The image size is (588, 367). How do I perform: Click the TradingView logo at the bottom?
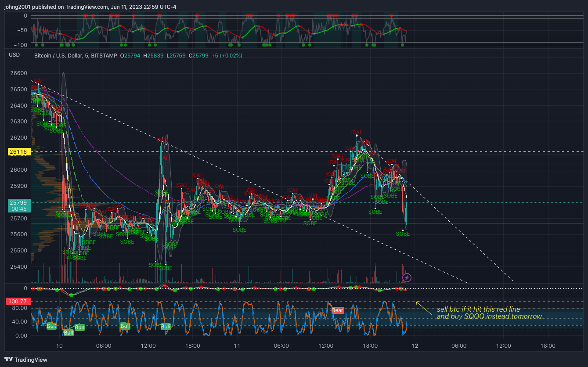(x=26, y=360)
